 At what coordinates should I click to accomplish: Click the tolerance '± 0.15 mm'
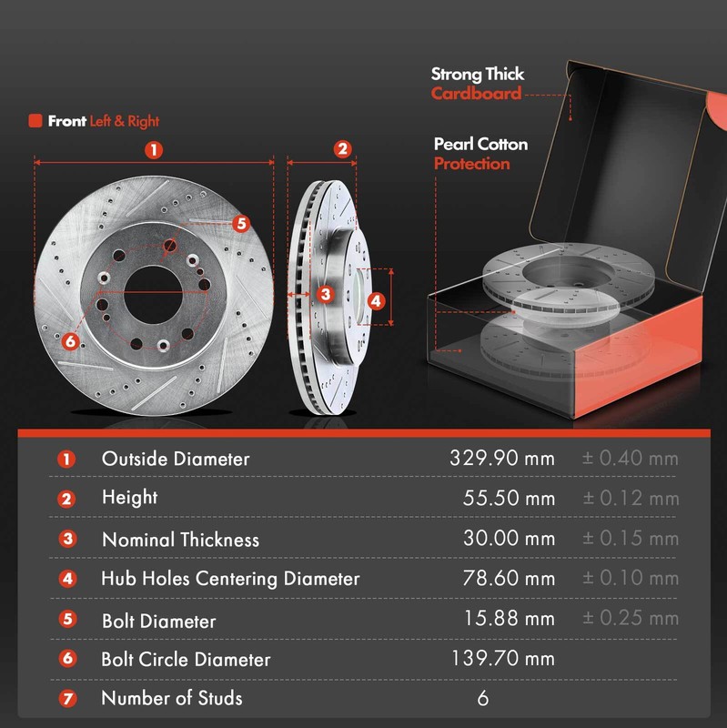[631, 538]
